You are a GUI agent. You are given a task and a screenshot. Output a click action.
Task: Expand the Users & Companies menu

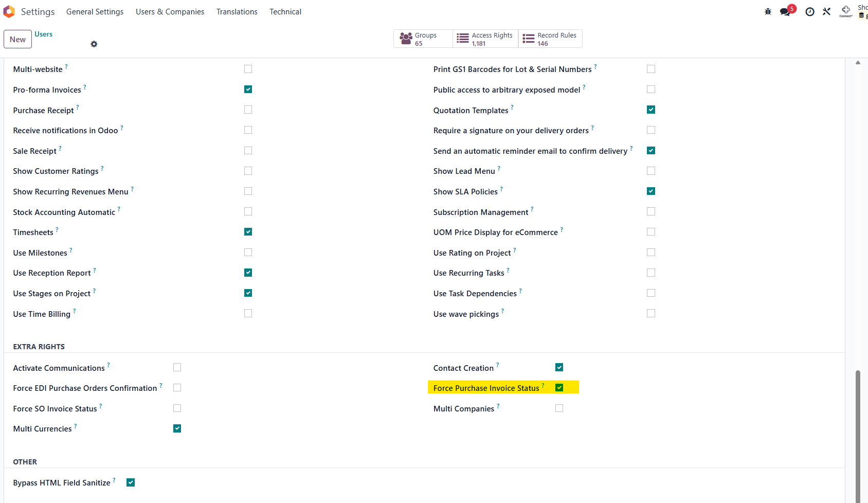[170, 12]
